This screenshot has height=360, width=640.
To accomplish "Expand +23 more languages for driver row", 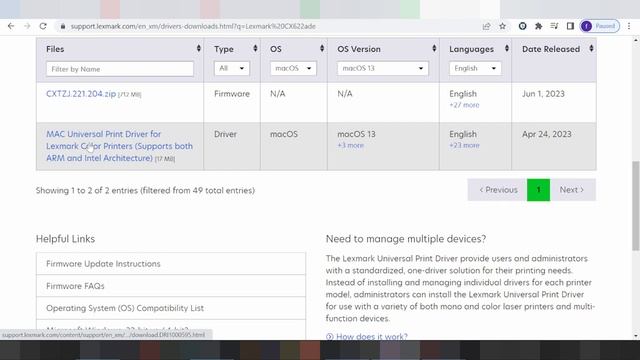I will (464, 145).
